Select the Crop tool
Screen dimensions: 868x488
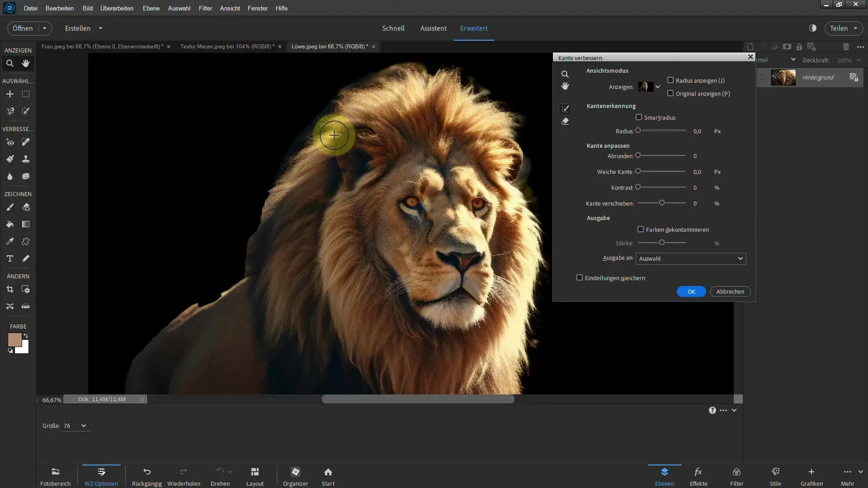10,289
